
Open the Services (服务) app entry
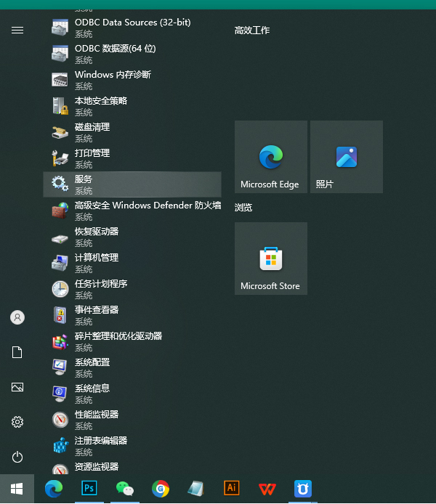point(132,184)
